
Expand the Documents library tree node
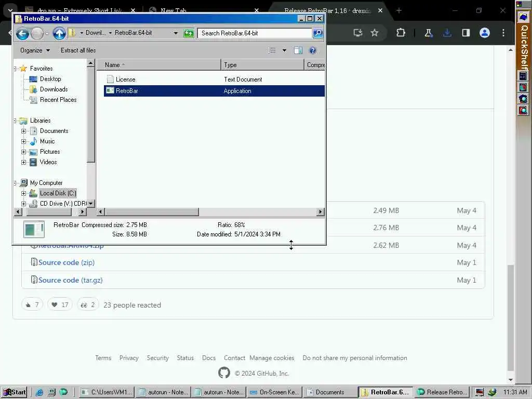point(23,131)
